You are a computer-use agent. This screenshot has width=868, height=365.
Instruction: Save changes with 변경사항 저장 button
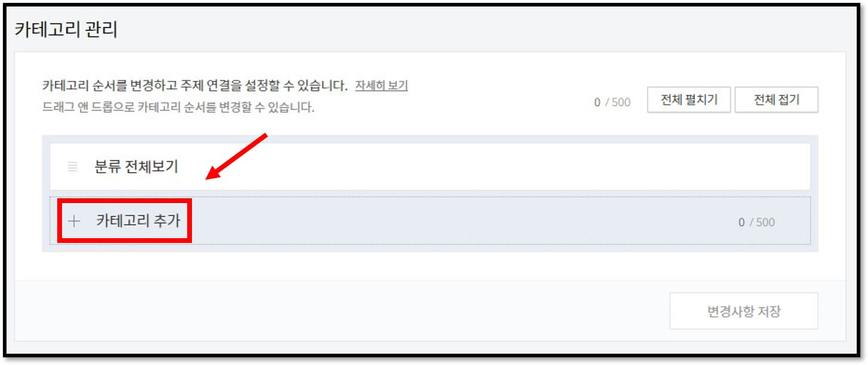pos(743,311)
